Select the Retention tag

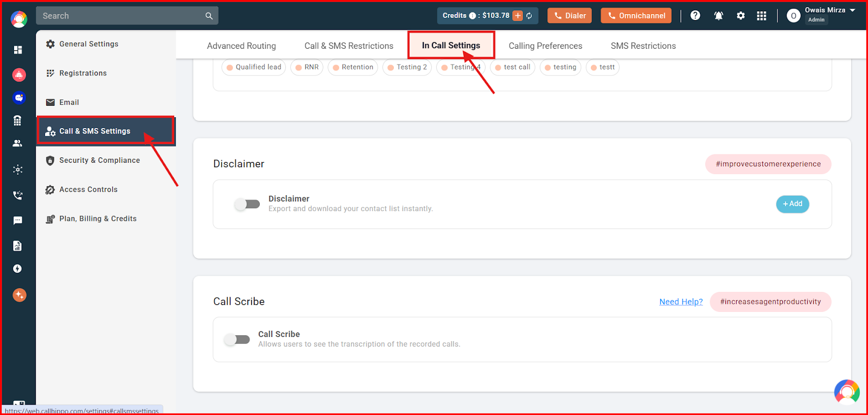point(353,67)
